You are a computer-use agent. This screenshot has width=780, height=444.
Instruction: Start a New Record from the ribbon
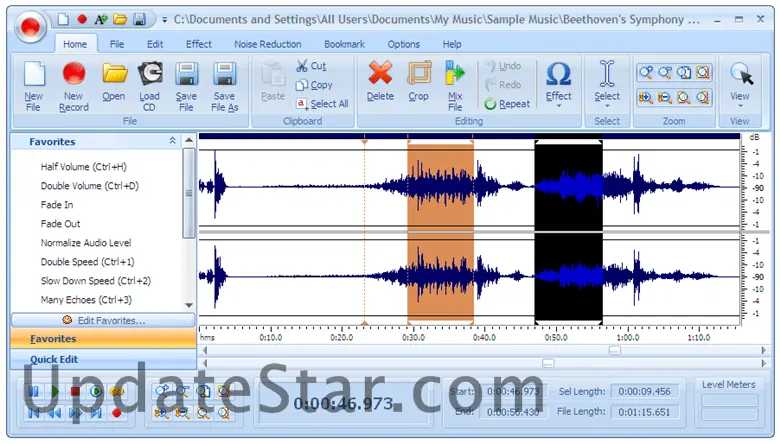tap(74, 86)
